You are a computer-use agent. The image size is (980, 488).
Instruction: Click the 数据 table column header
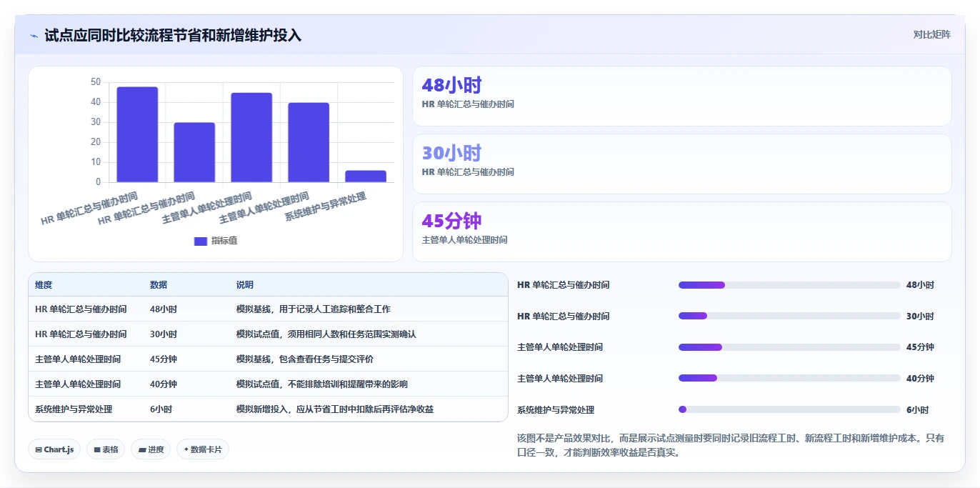tap(159, 284)
